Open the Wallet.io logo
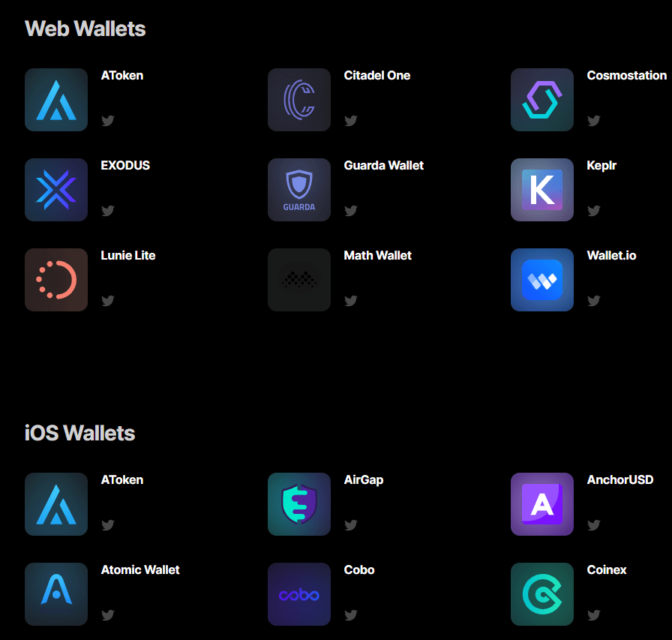 coord(542,280)
